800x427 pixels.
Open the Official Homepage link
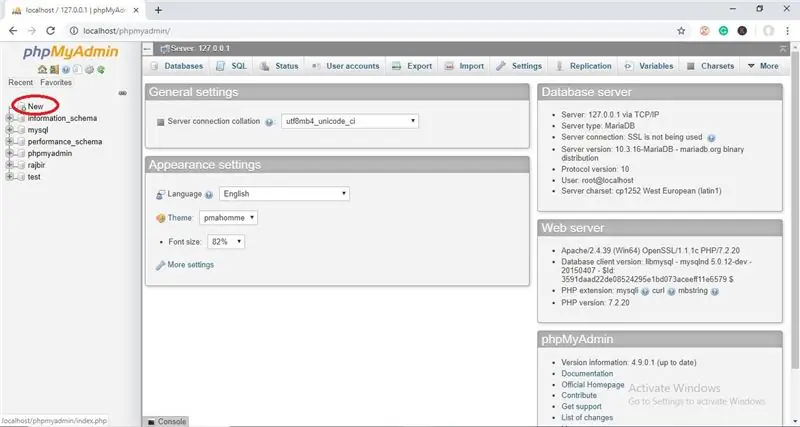click(x=593, y=385)
